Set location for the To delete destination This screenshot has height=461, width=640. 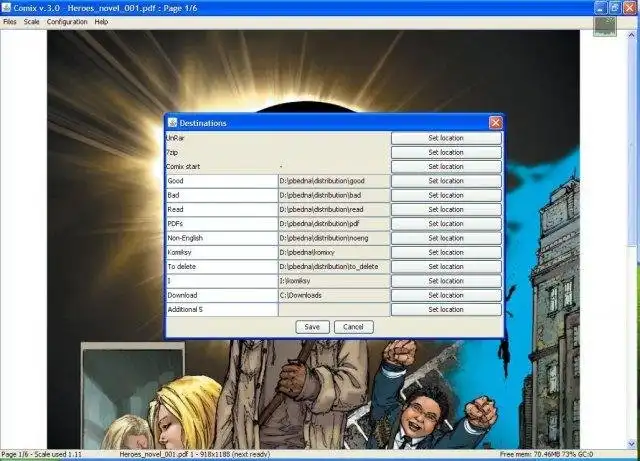tap(446, 267)
